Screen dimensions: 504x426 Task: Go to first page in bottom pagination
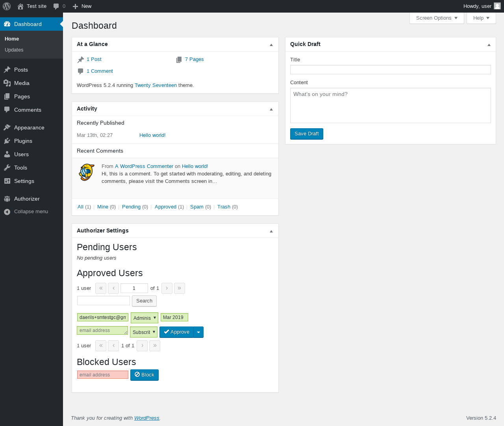click(x=101, y=346)
